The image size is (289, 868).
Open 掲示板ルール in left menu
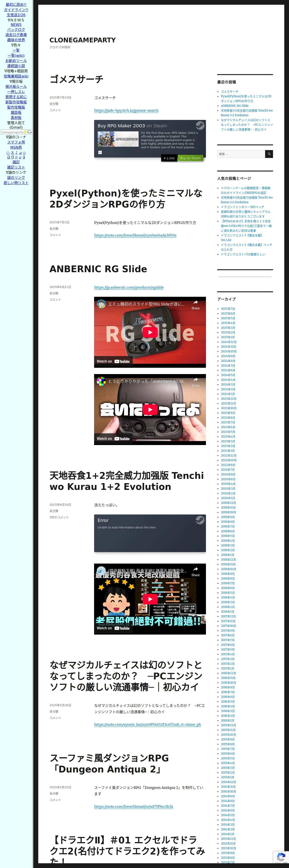pyautogui.click(x=16, y=87)
